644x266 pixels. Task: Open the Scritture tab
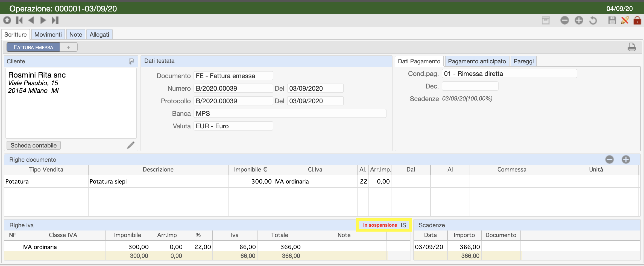(16, 35)
